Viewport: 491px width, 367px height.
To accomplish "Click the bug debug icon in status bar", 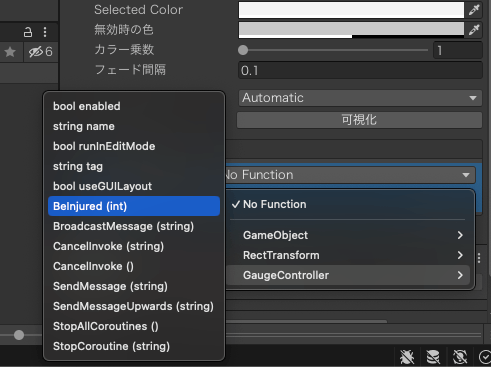I will pyautogui.click(x=407, y=357).
